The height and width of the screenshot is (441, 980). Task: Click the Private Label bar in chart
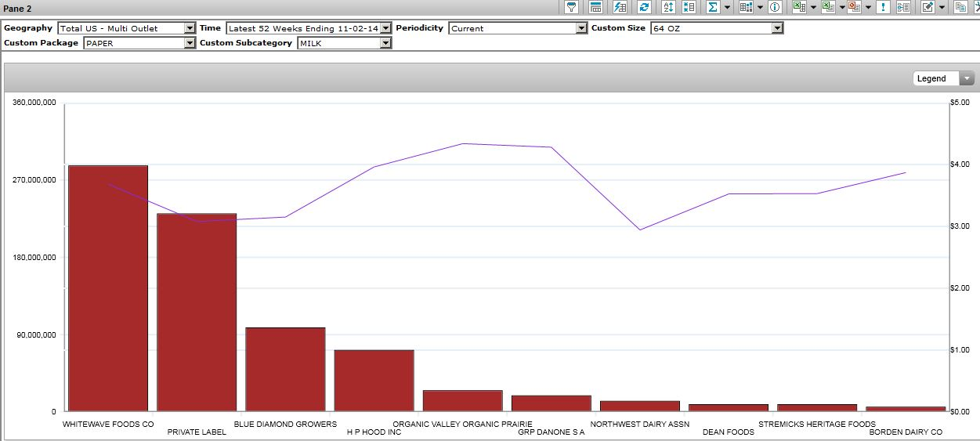(x=197, y=312)
